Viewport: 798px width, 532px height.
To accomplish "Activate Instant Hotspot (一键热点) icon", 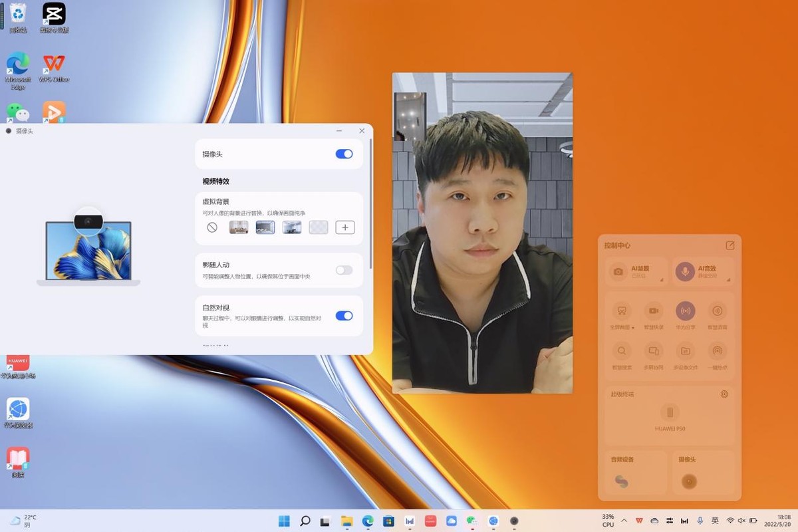I will point(718,351).
